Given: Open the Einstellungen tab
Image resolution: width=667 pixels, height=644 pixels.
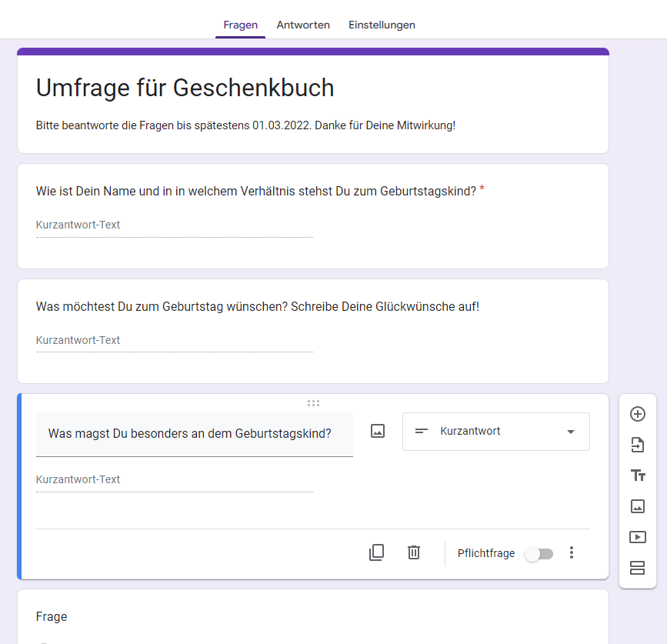Looking at the screenshot, I should [x=382, y=25].
